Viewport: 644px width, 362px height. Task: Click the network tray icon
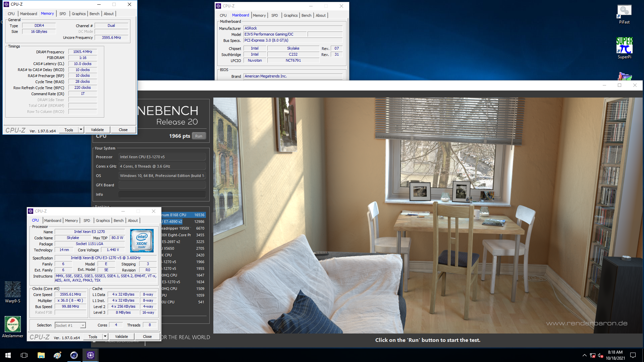593,355
